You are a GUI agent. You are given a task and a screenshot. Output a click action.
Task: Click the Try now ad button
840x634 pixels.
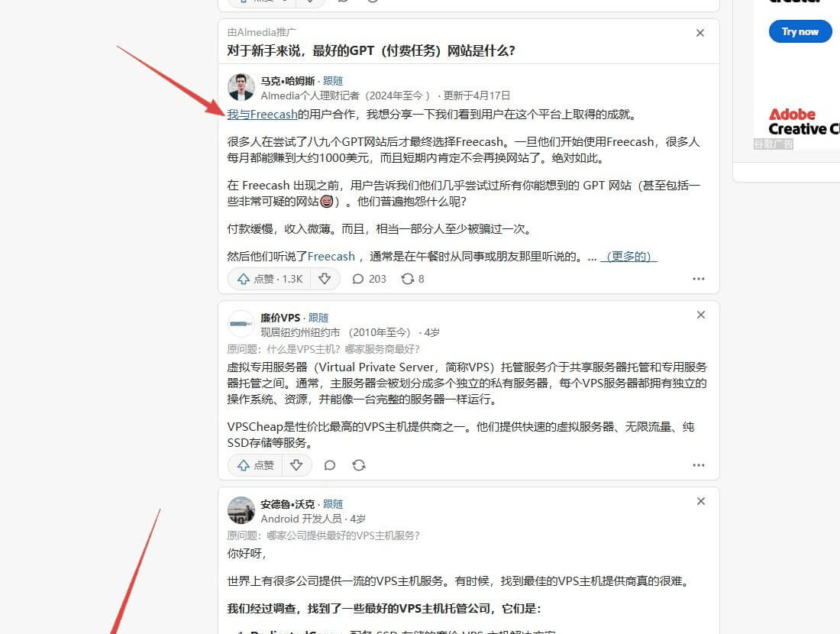[x=800, y=31]
